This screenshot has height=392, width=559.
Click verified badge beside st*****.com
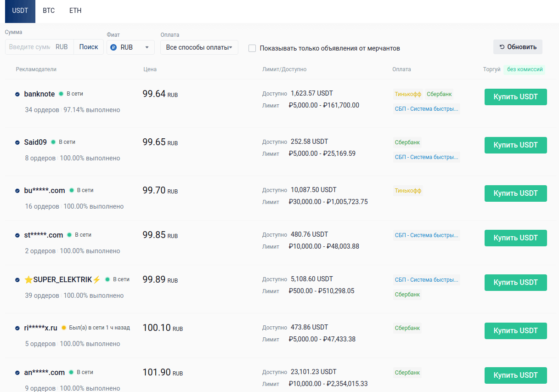(x=17, y=235)
